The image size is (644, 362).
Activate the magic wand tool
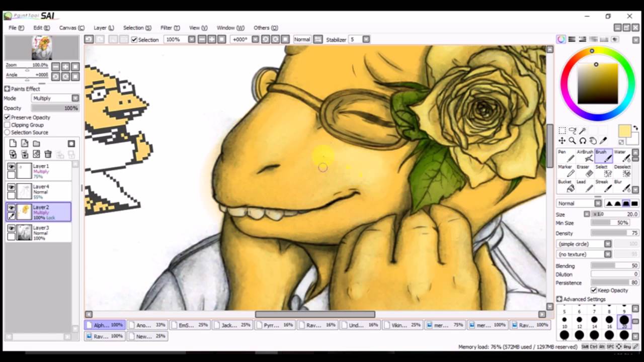[x=583, y=131]
